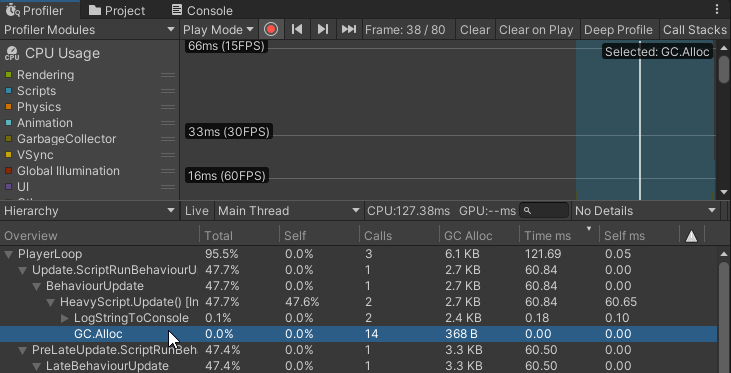Click the 368 B GC Alloc value
The image size is (731, 373).
point(461,334)
